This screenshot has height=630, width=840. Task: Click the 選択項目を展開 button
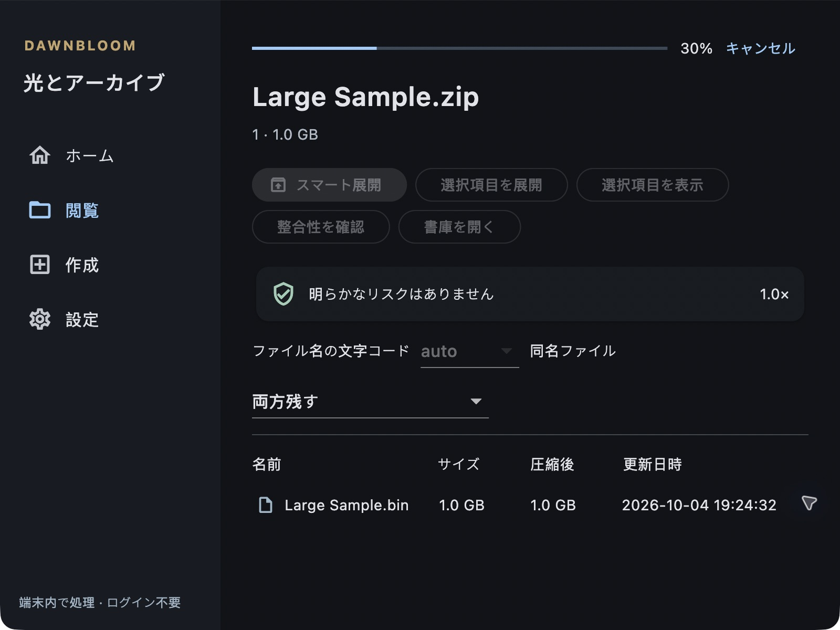[x=491, y=185]
